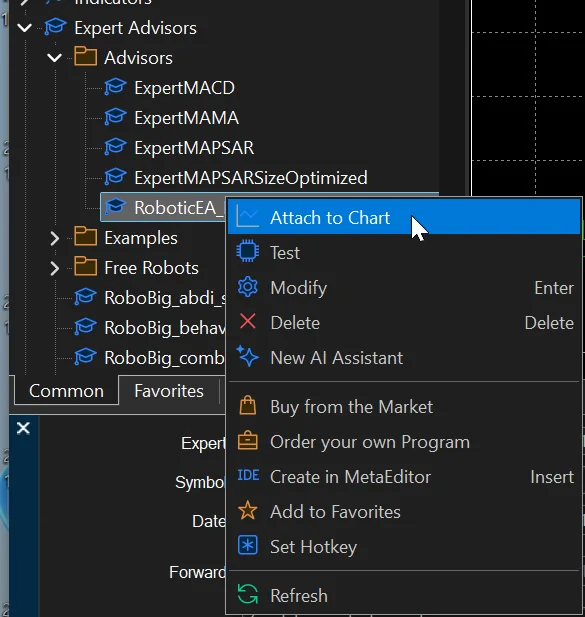Viewport: 585px width, 617px height.
Task: Click the ExpertMAMA cap icon
Action: click(x=115, y=116)
